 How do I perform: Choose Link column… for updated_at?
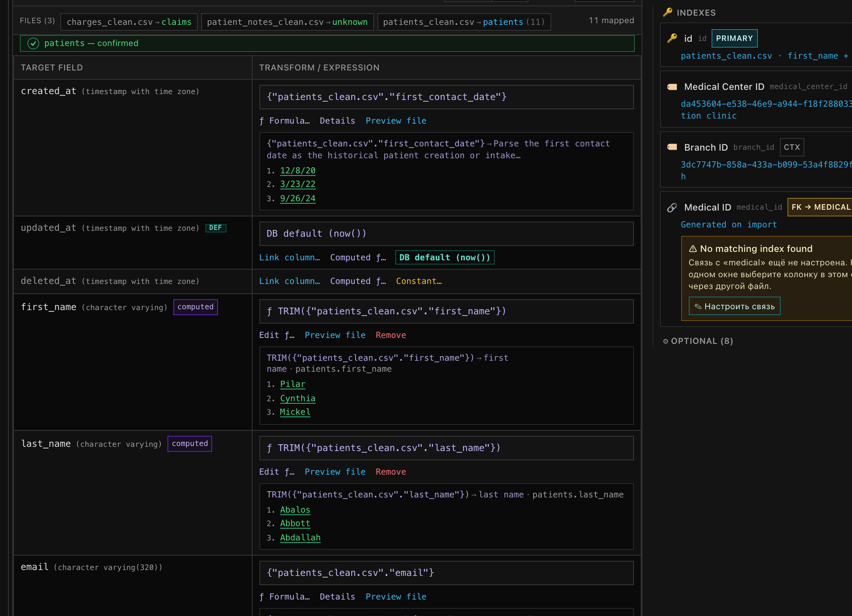[x=289, y=257]
